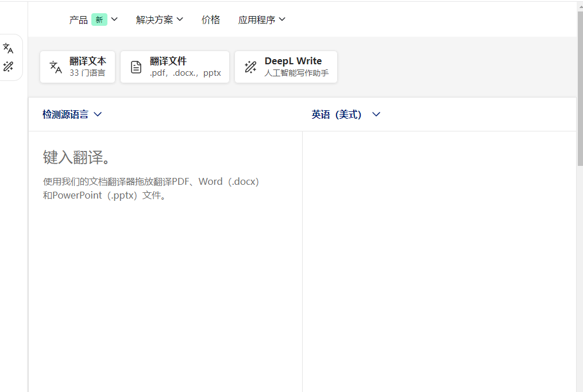The image size is (583, 392).
Task: Click the '人工智能写作助手' subtitle text
Action: click(x=296, y=73)
